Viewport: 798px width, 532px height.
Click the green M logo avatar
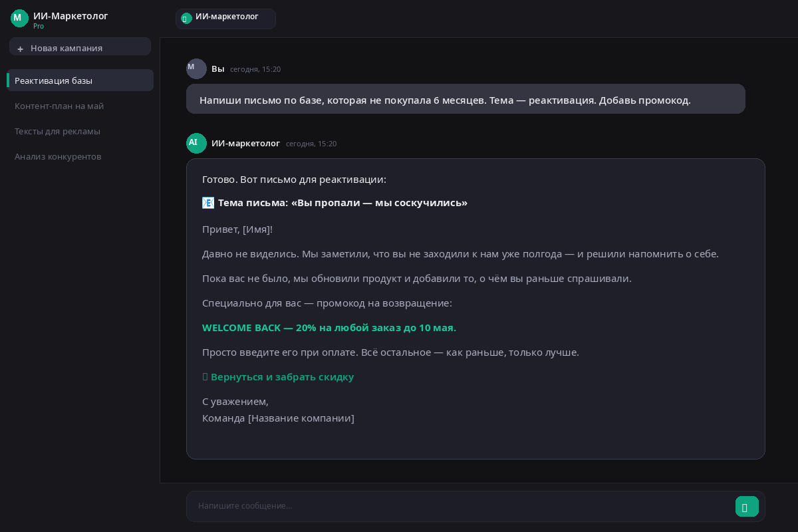pos(20,18)
